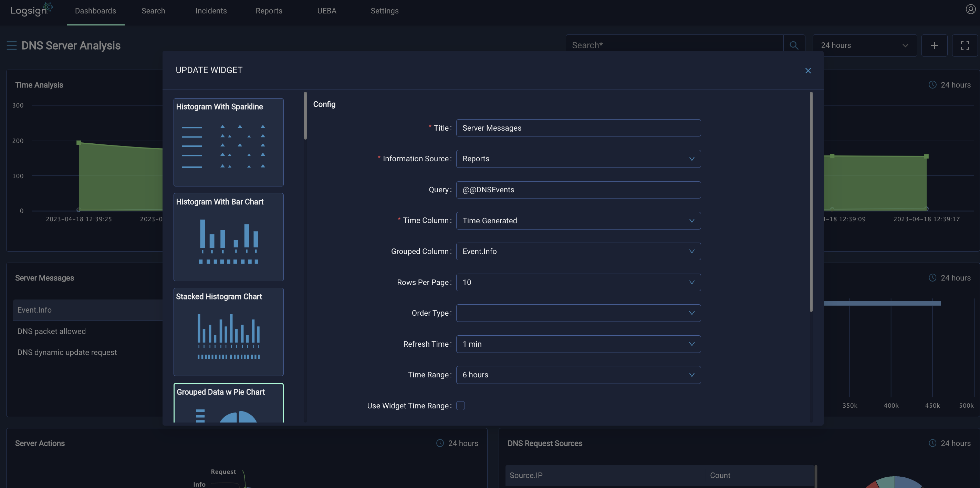Go to the Search tab
The image size is (980, 488).
(x=153, y=11)
